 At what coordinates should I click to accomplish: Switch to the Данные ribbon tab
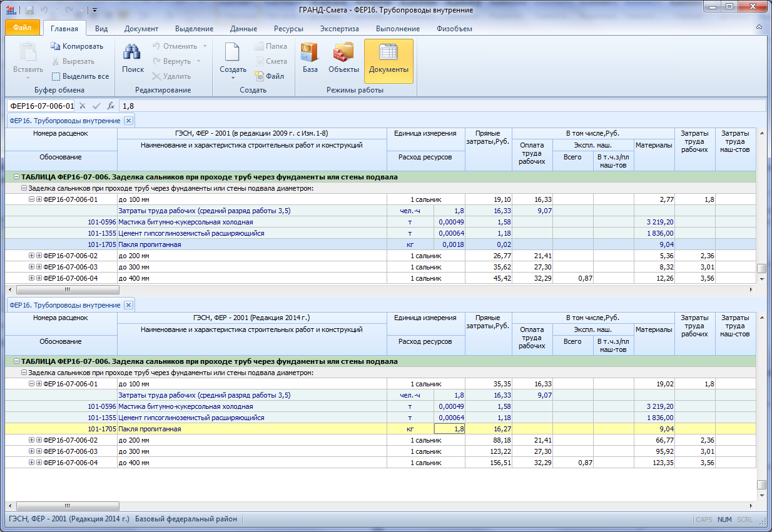click(x=243, y=29)
